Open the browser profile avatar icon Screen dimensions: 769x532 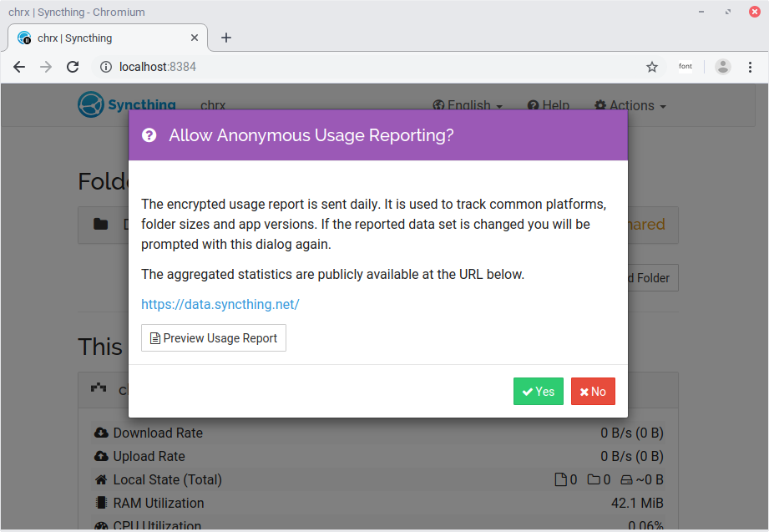click(x=723, y=67)
